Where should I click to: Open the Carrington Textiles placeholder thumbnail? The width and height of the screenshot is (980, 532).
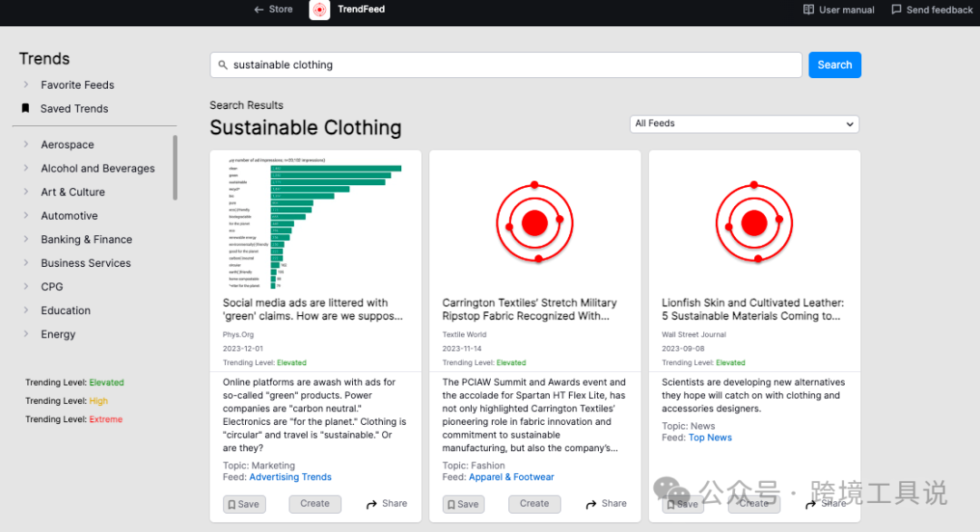pos(535,222)
